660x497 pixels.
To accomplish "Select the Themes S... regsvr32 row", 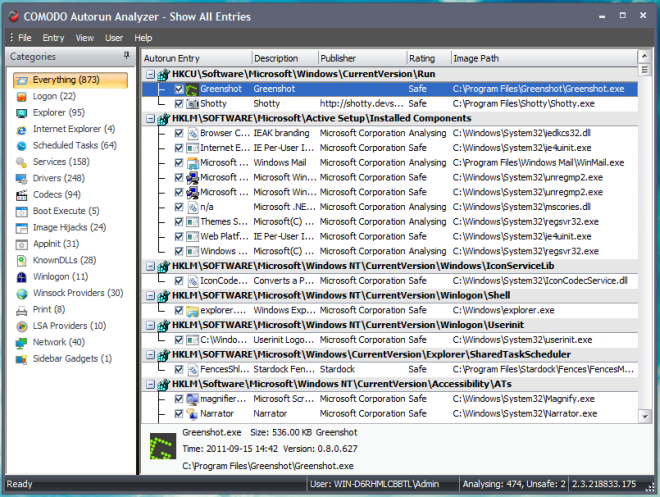I will click(390, 222).
